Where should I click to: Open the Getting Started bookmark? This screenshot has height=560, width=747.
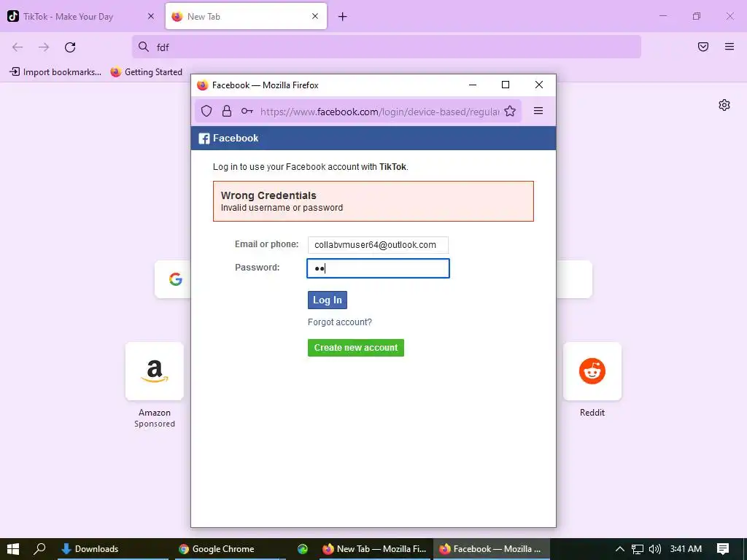146,72
